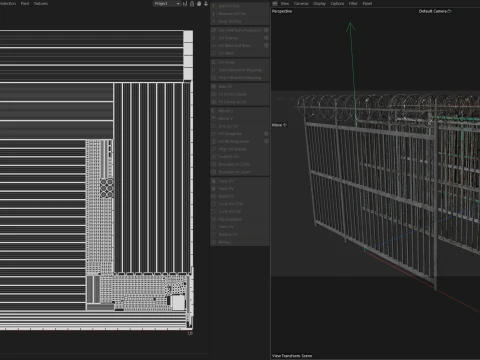
Task: Toggle the lock icon in the UV editor header
Action: click(x=192, y=4)
